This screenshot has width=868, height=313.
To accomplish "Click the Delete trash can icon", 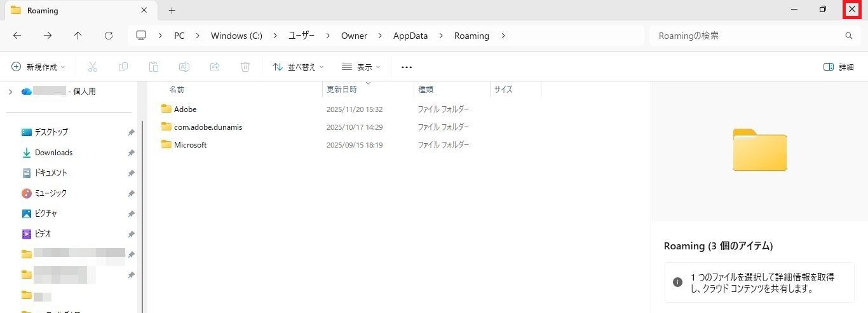I will [245, 67].
